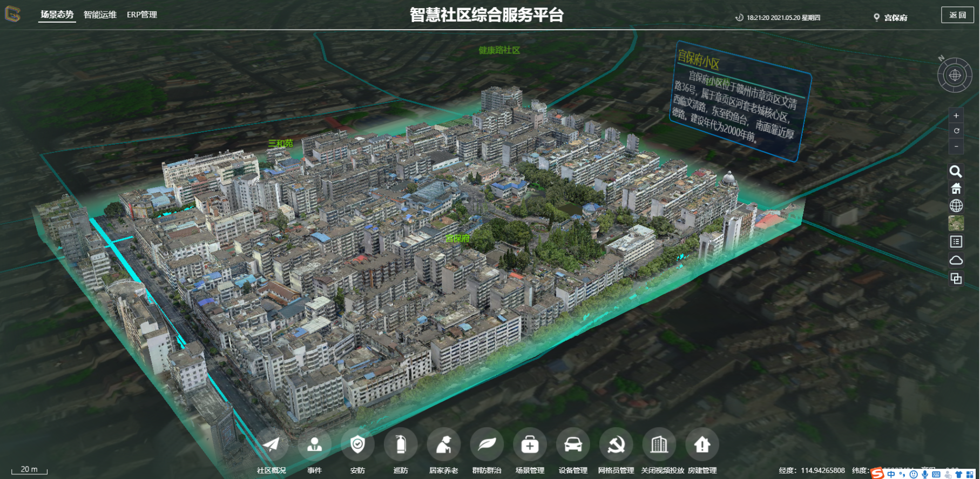Image resolution: width=980 pixels, height=479 pixels.
Task: Click the magnifier search icon
Action: tap(956, 172)
